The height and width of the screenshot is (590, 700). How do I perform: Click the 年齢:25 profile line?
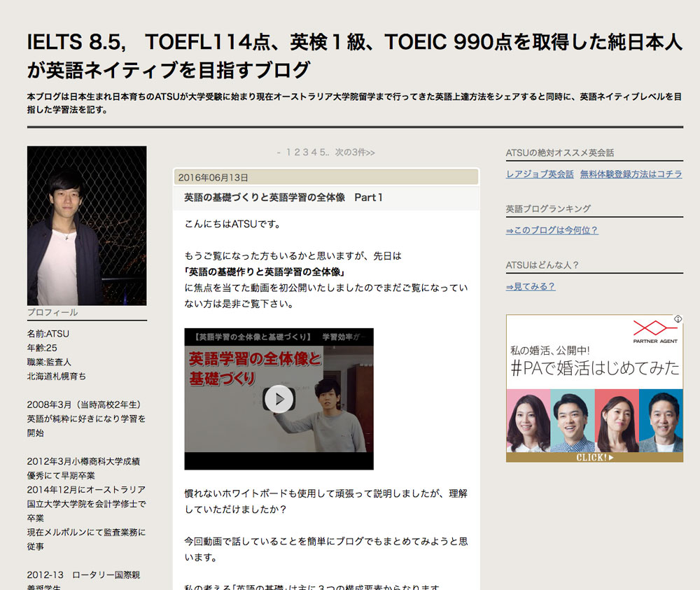pyautogui.click(x=42, y=348)
